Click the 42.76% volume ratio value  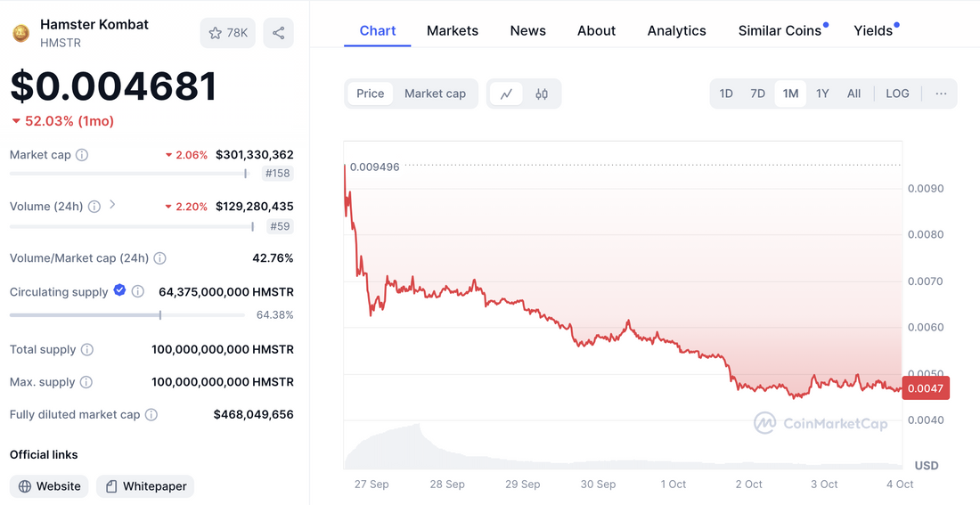point(272,258)
